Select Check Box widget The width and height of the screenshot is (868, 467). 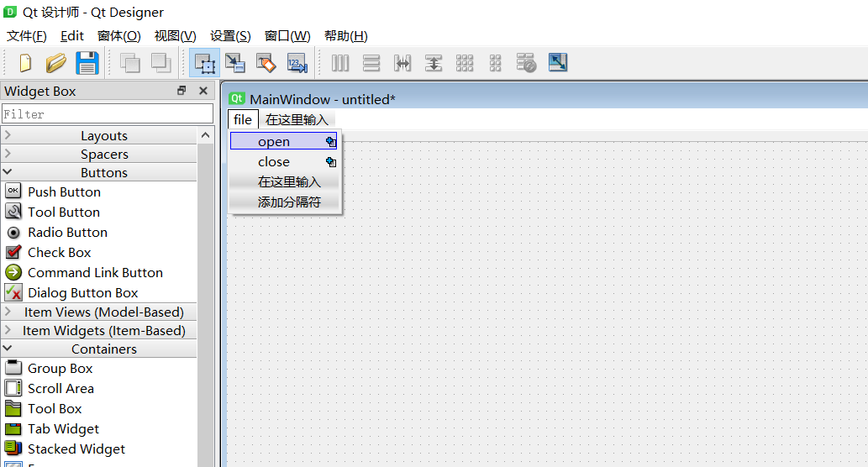[59, 252]
